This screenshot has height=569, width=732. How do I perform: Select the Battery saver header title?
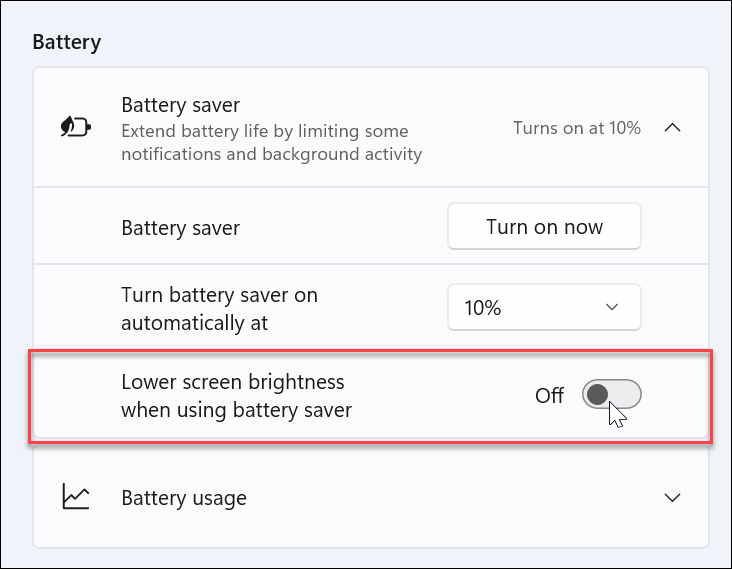180,105
